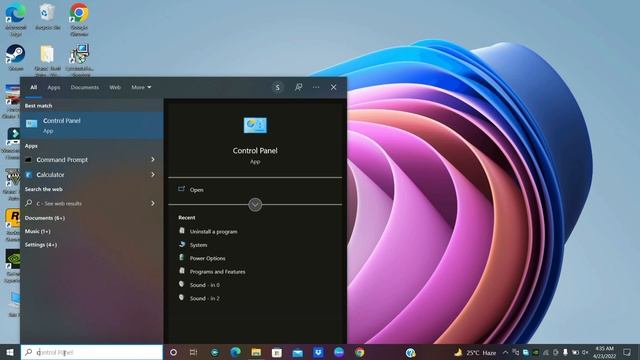Viewport: 640px width, 360px height.
Task: Select Control Panel best match result
Action: pyautogui.click(x=92, y=125)
